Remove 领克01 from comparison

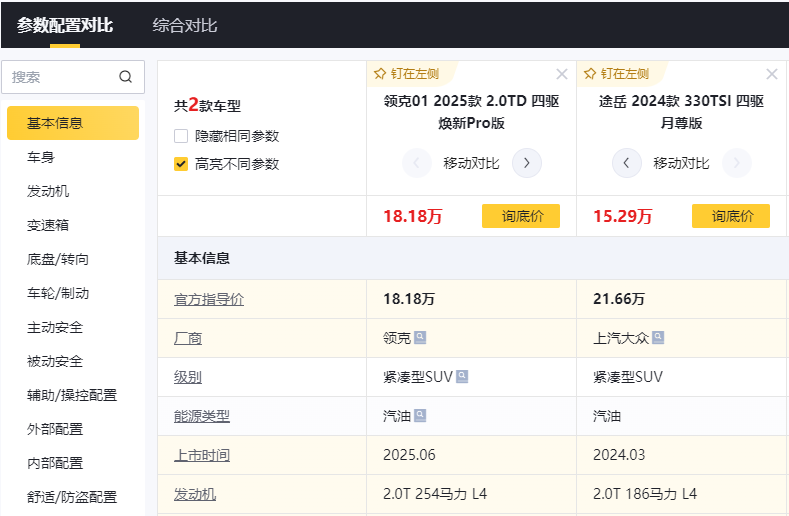tap(562, 75)
